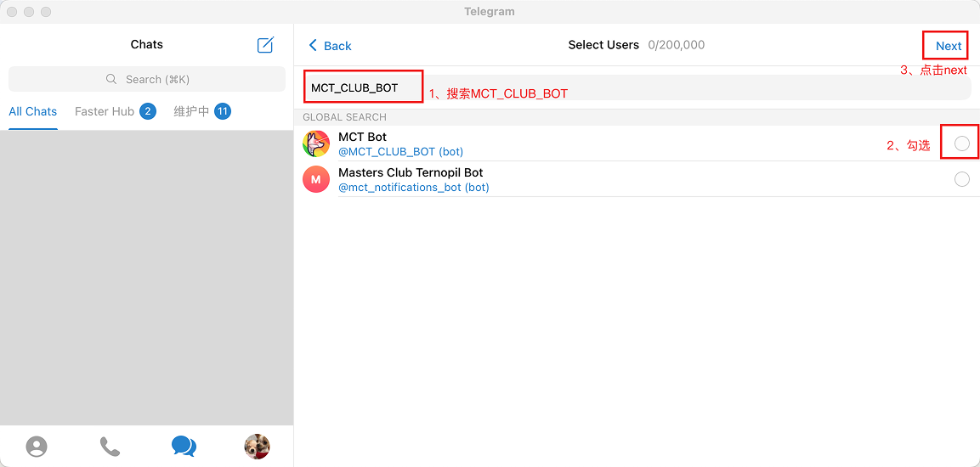
Task: Click the compose new message icon
Action: pos(266,45)
